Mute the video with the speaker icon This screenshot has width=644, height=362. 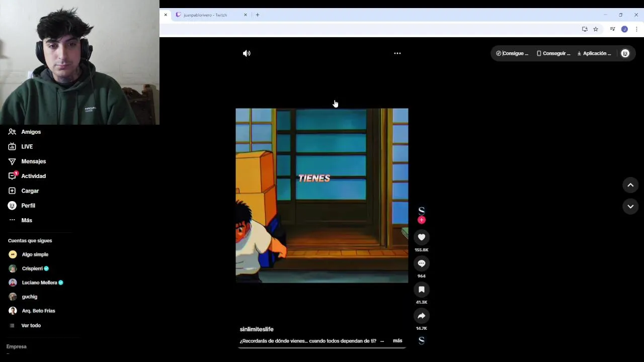click(247, 53)
